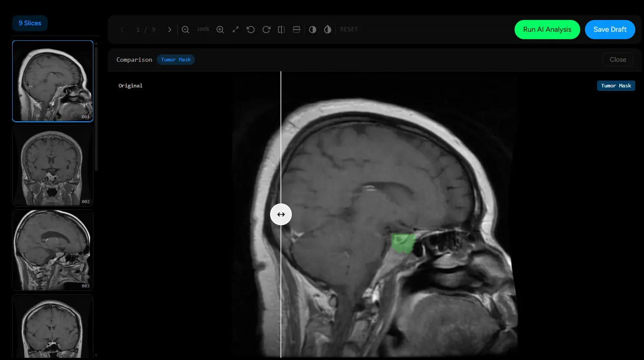Open slice thumbnail 002
The height and width of the screenshot is (360, 644).
(53, 166)
